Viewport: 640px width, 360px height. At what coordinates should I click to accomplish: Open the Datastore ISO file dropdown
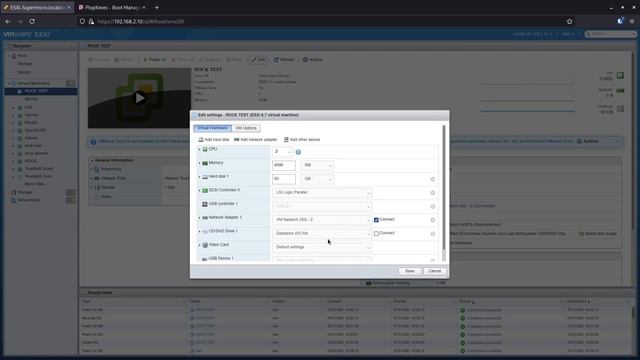(x=322, y=233)
